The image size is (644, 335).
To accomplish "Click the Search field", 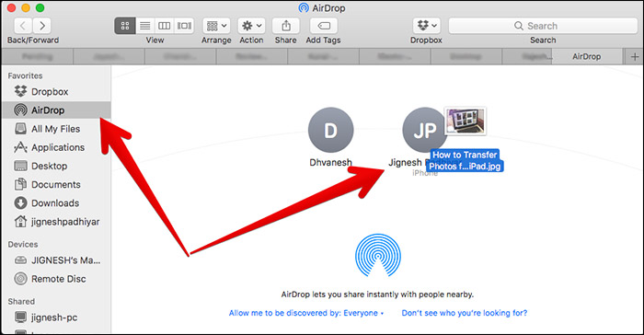I will click(543, 26).
